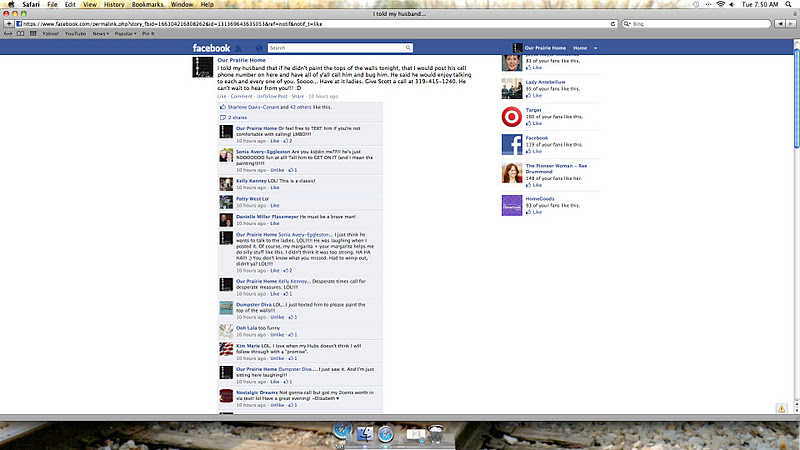Click the back arrow beside the Bing field
The width and height of the screenshot is (800, 450).
pyautogui.click(x=780, y=23)
